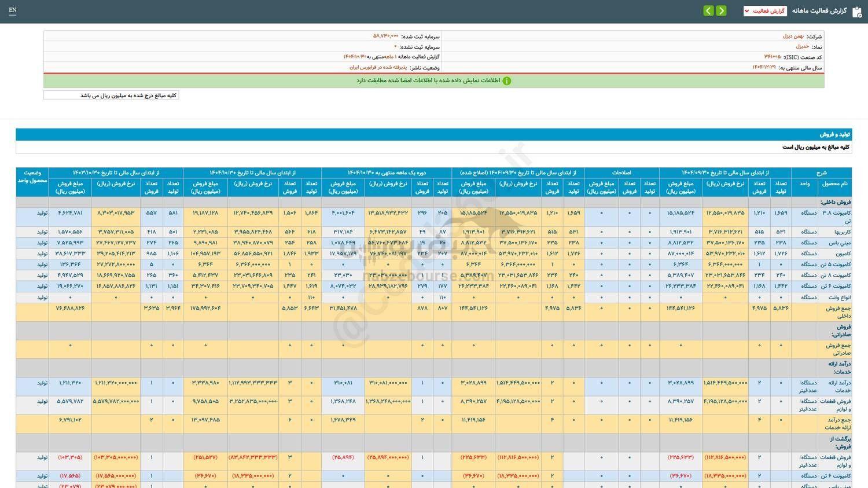
Task: Click the شرح column header
Action: [x=821, y=173]
